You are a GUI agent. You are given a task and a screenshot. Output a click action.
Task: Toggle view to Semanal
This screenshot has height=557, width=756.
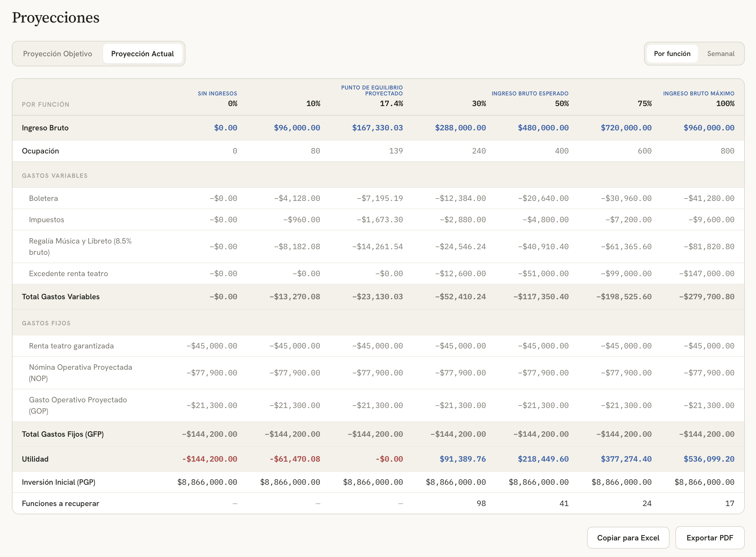coord(721,54)
